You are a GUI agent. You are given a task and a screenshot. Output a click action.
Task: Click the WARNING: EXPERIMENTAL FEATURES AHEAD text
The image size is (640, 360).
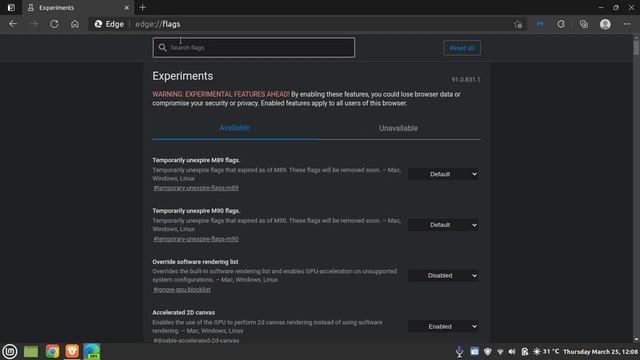pyautogui.click(x=221, y=94)
